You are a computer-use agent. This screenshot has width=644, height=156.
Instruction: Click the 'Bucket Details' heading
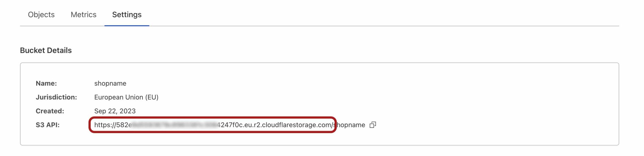point(46,50)
